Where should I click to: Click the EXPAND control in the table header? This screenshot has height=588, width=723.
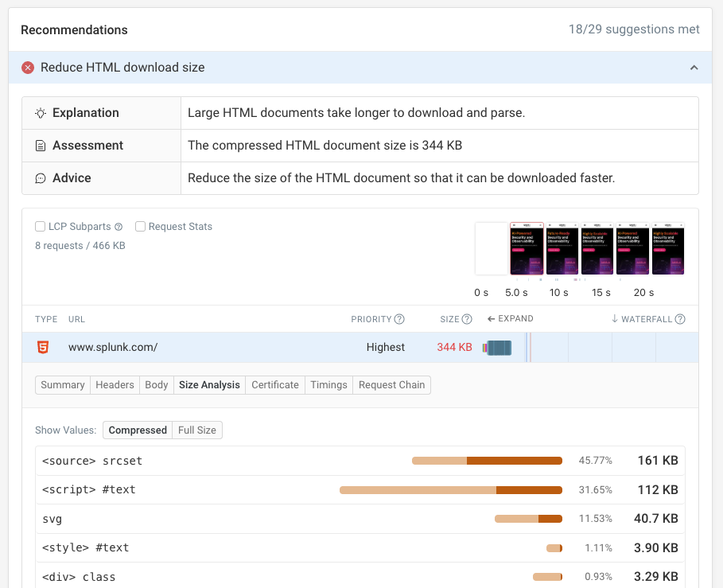click(510, 319)
